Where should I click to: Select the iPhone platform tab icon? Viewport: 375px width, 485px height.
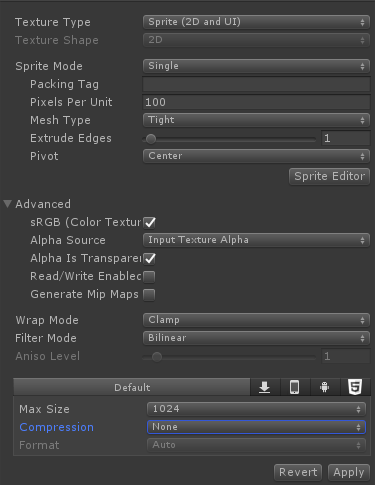pos(295,387)
